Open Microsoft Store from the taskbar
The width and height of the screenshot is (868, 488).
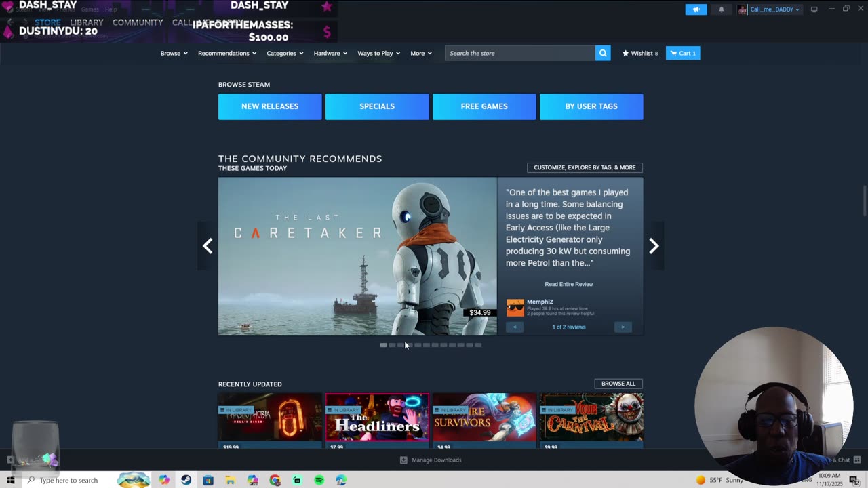pyautogui.click(x=208, y=480)
